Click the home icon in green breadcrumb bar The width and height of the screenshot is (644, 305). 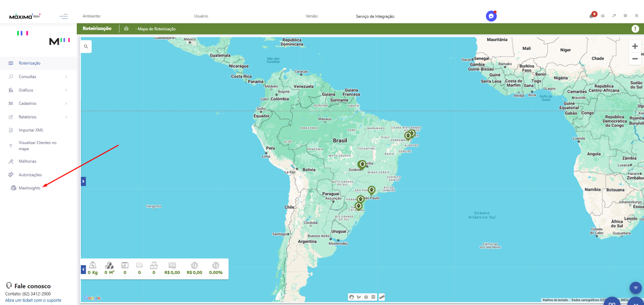pos(127,29)
